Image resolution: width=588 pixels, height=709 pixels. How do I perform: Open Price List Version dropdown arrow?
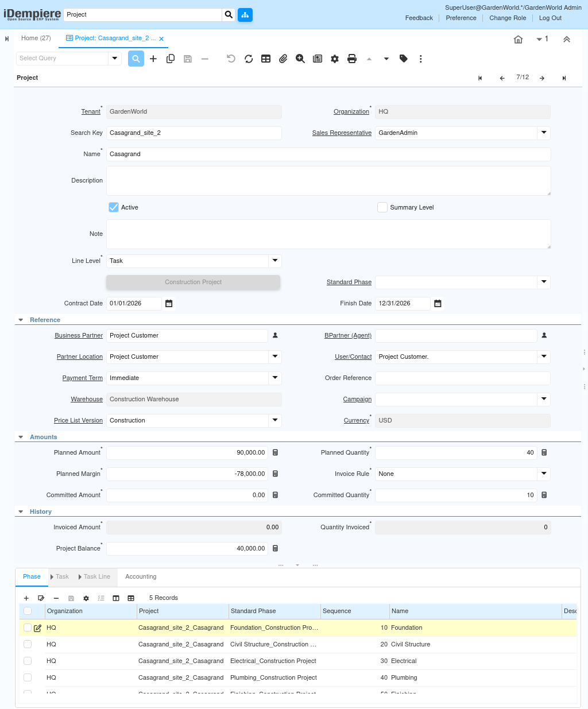pos(275,420)
